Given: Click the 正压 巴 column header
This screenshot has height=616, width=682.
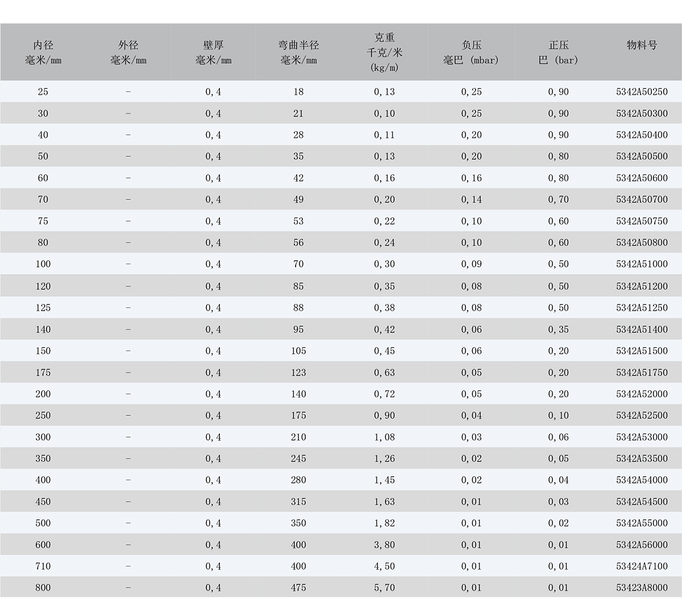Looking at the screenshot, I should pos(558,52).
